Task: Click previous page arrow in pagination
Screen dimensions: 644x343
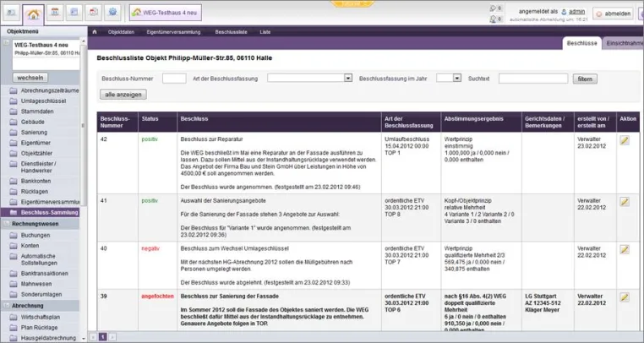Action: click(x=93, y=337)
